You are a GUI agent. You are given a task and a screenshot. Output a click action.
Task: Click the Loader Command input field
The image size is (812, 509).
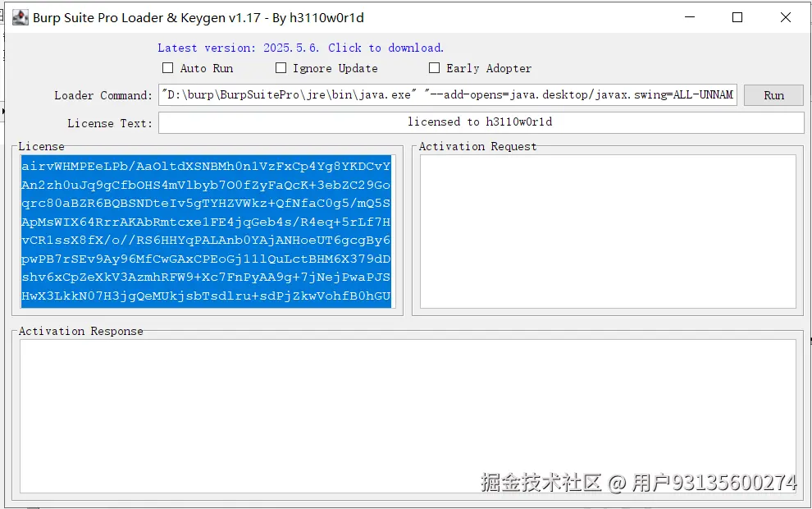click(448, 95)
